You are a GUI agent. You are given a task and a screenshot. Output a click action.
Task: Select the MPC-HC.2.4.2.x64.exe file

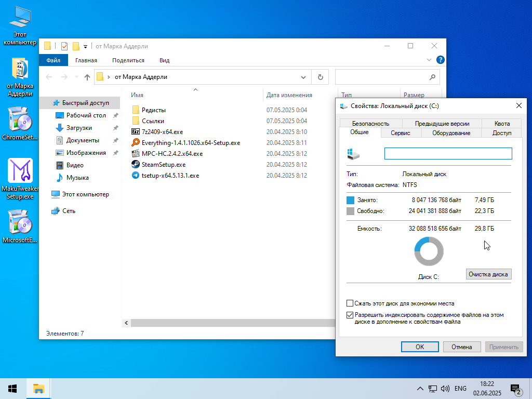[172, 153]
